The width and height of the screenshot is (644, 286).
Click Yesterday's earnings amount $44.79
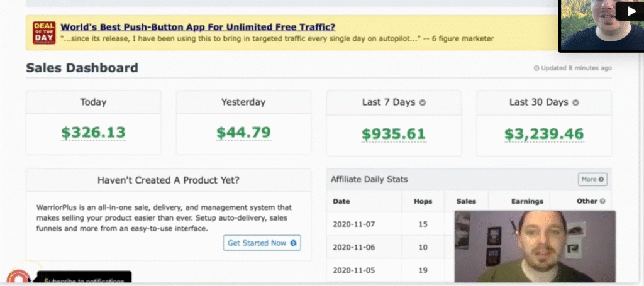click(243, 133)
